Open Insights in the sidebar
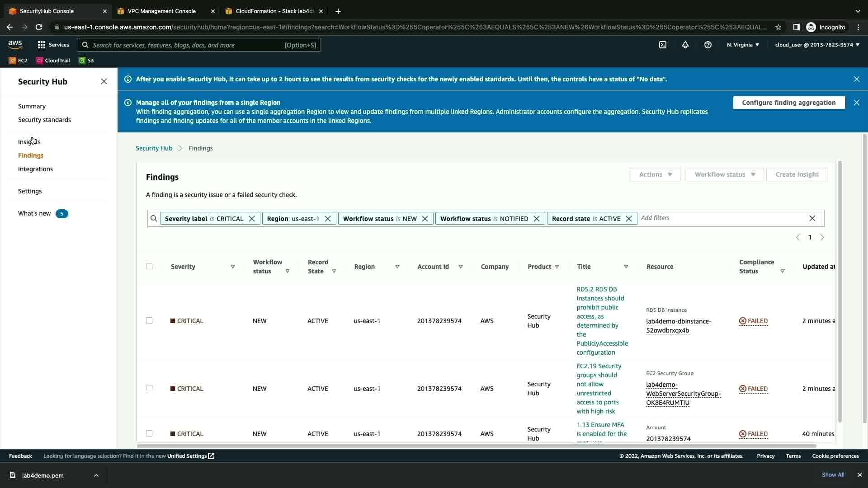The image size is (868, 488). 29,142
